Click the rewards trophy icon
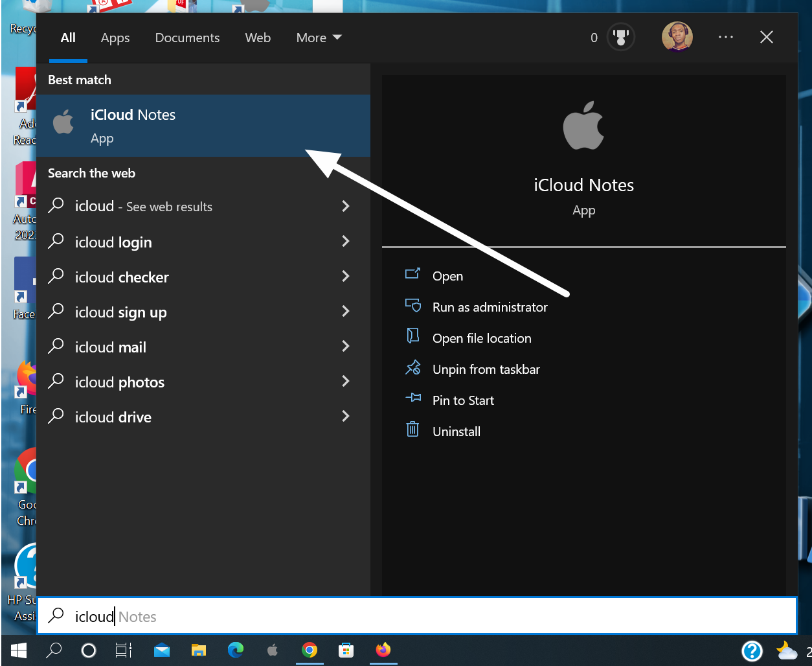The height and width of the screenshot is (666, 812). pyautogui.click(x=621, y=38)
